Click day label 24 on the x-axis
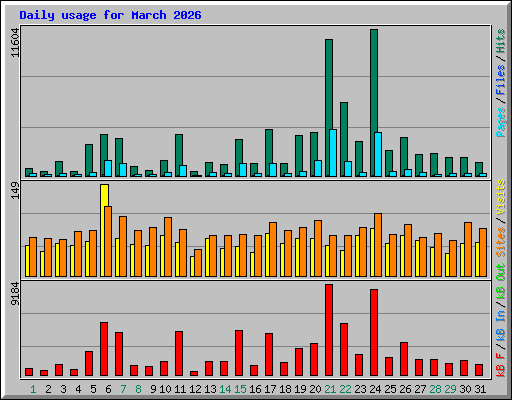The height and width of the screenshot is (400, 512). [x=375, y=389]
